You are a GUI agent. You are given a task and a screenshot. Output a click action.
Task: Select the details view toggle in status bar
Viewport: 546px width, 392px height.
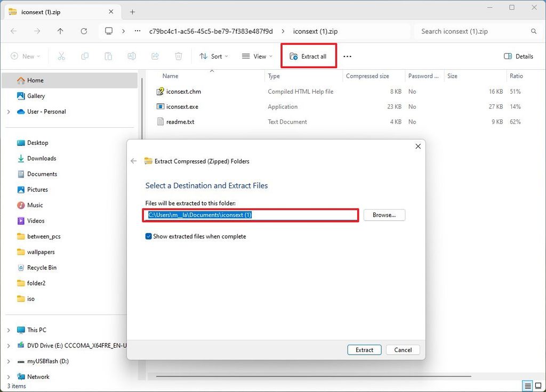[527, 385]
